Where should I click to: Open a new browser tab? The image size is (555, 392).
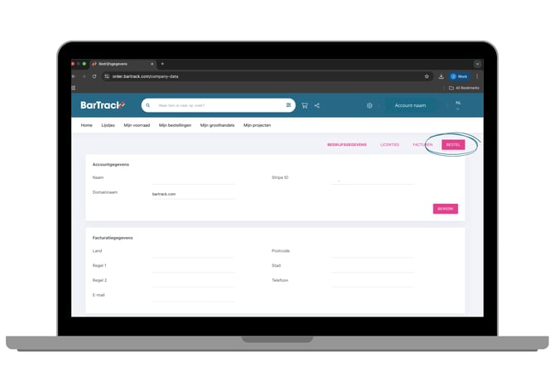coord(162,64)
